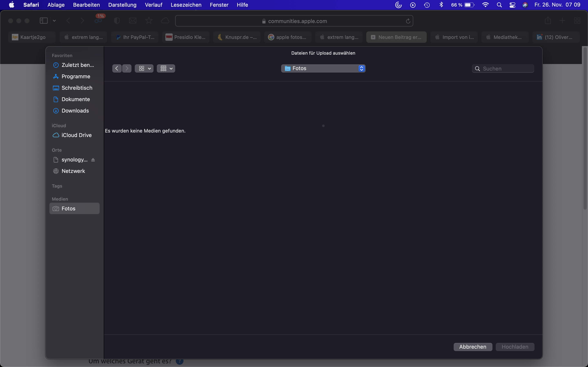Eject the synology volume in sidebar
The image size is (588, 367).
(x=93, y=160)
